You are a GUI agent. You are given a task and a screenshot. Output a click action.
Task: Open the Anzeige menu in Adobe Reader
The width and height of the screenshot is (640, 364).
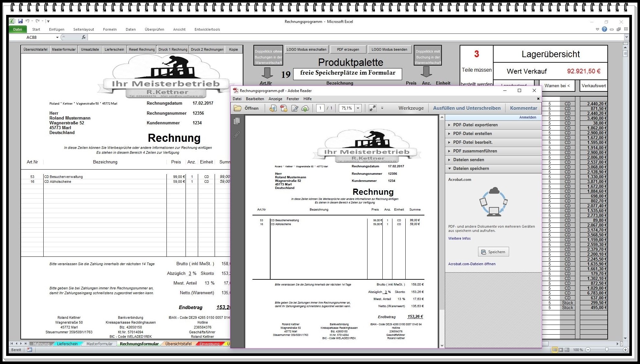(275, 99)
